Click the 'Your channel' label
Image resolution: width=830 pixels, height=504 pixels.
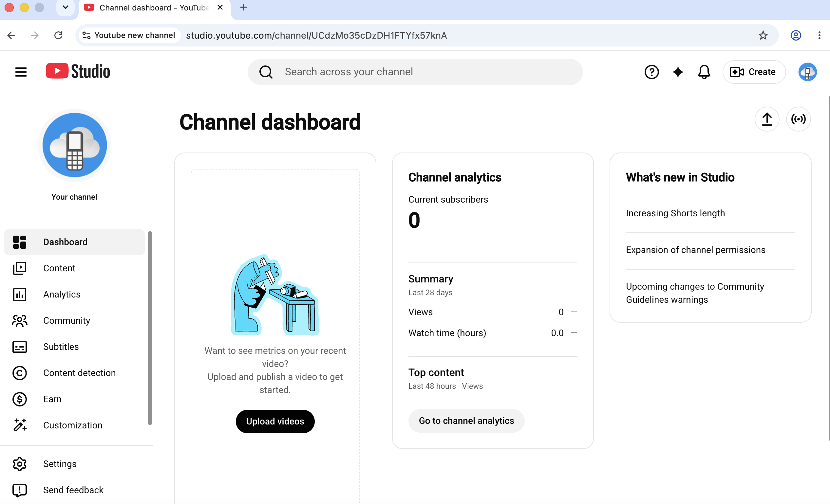pyautogui.click(x=74, y=197)
